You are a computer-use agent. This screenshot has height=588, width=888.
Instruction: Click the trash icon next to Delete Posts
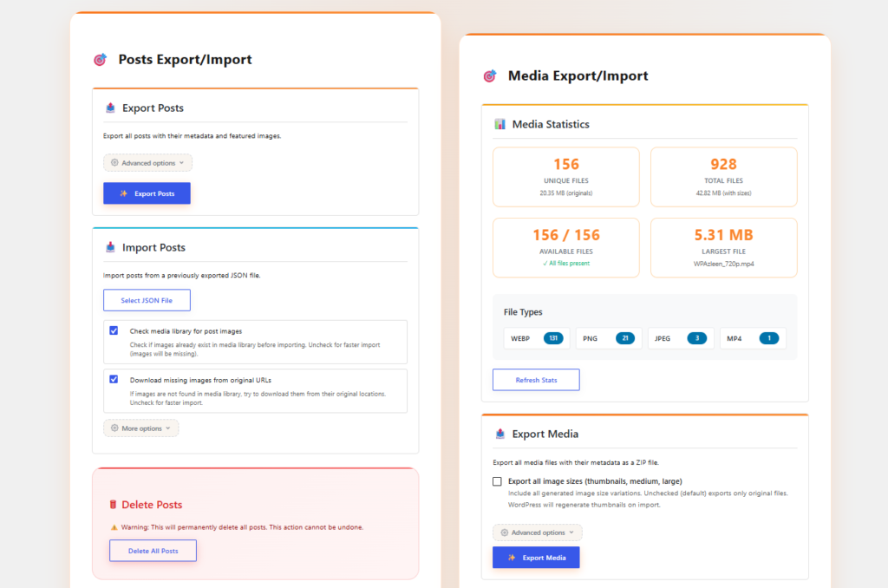(113, 505)
